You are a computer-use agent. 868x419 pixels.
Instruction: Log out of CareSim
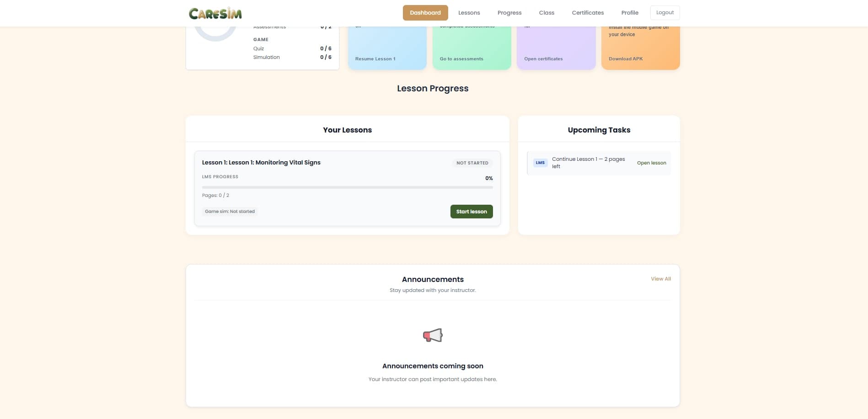664,12
